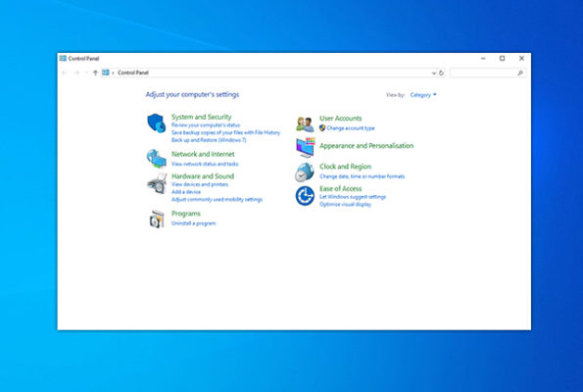Open Ease of Access category
The image size is (583, 392).
point(340,188)
